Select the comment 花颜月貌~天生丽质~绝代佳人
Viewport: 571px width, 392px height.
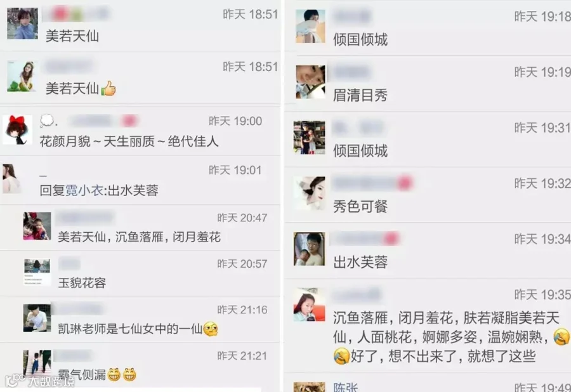coord(129,141)
